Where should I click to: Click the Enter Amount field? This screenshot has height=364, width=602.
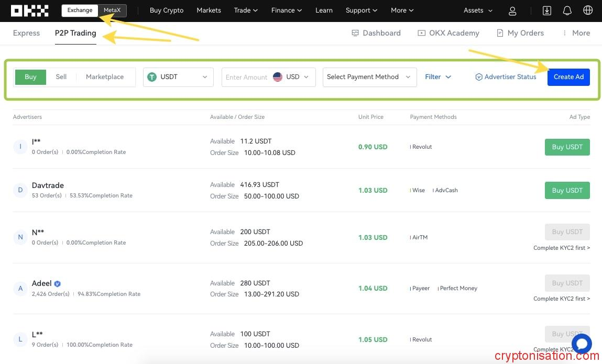pos(246,77)
